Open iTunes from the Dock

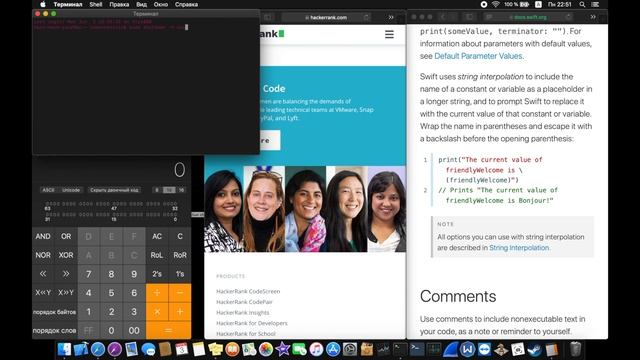pyautogui.click(x=316, y=349)
